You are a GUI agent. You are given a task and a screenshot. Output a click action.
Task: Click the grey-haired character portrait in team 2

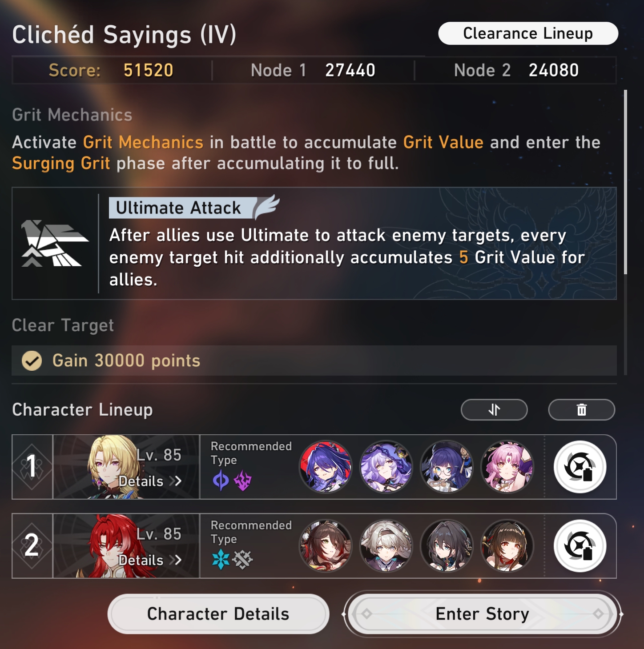click(386, 546)
